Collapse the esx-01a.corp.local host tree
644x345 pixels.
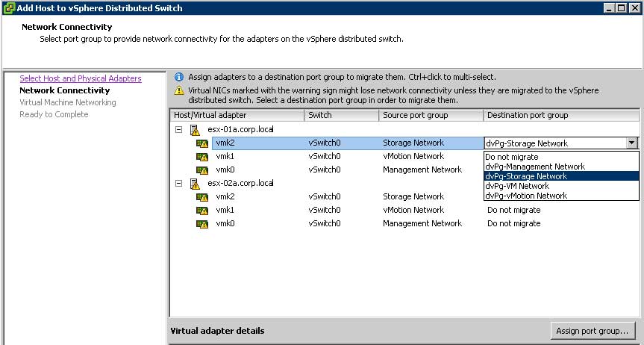[x=178, y=129]
